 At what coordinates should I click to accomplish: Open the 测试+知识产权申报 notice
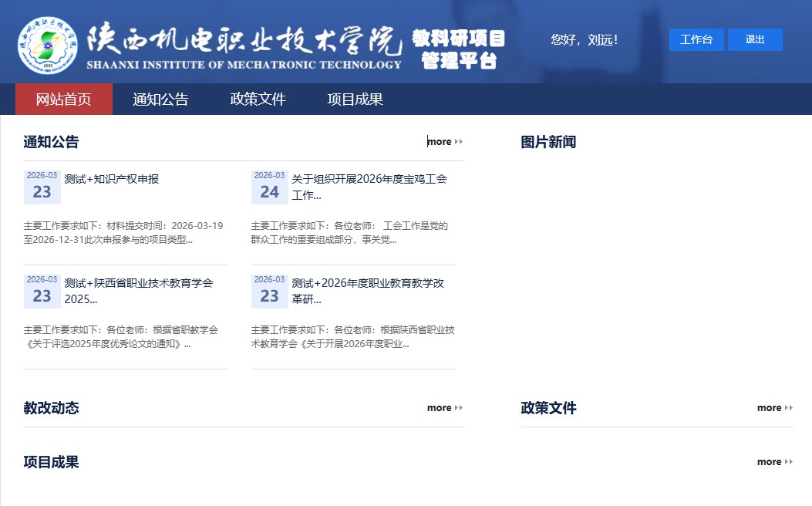pyautogui.click(x=112, y=179)
